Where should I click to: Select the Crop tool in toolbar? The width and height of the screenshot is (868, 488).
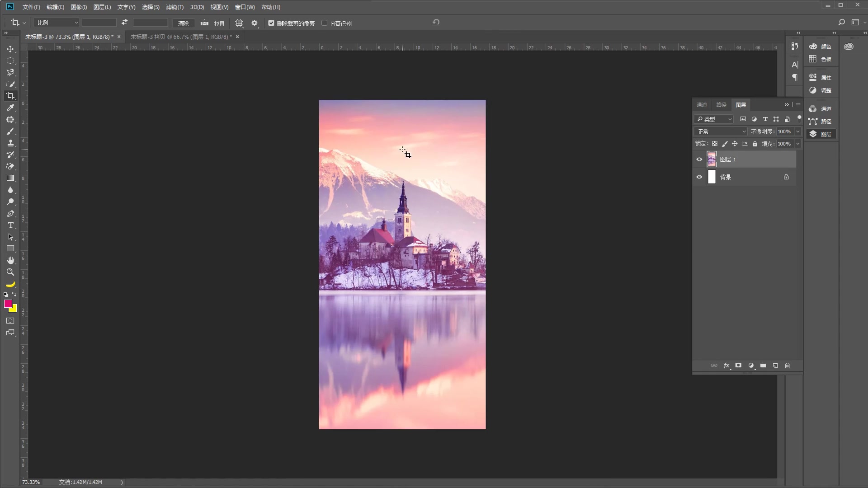tap(10, 96)
